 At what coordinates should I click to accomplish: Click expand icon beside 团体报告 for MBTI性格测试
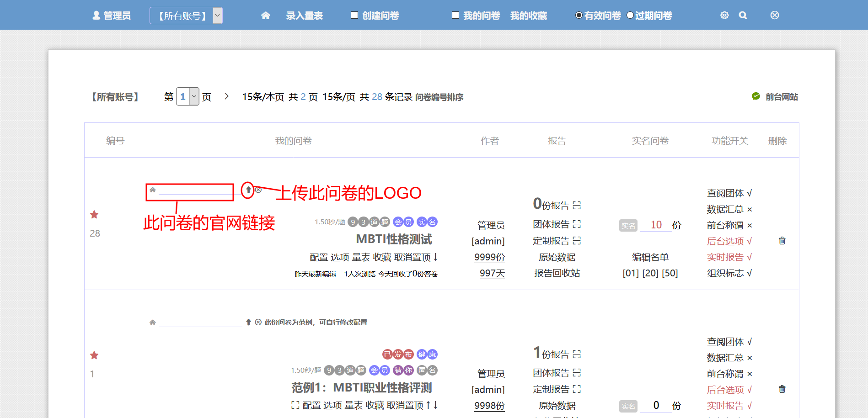pyautogui.click(x=577, y=224)
